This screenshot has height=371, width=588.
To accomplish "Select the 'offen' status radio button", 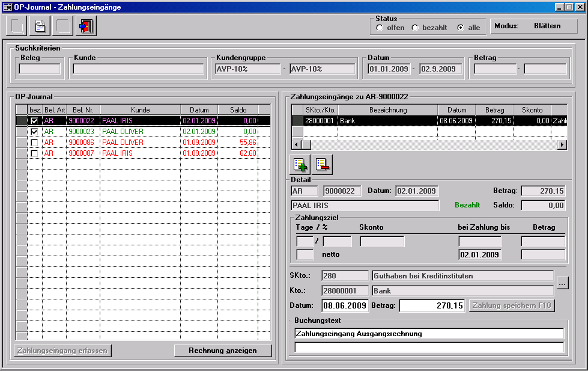I will click(x=380, y=28).
